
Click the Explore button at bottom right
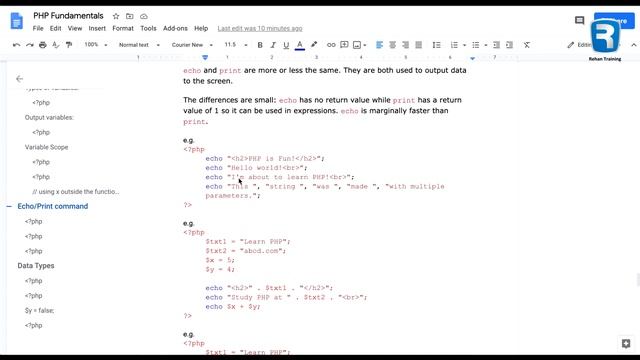pos(626,343)
